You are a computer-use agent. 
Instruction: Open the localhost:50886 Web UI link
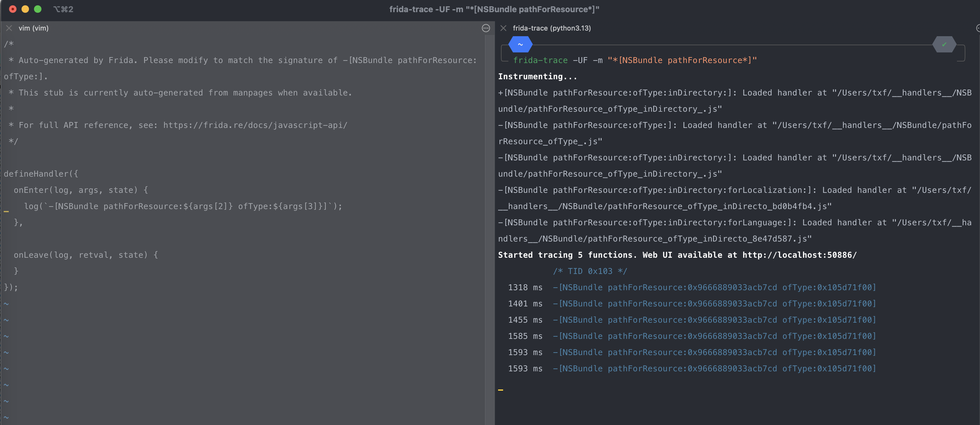[799, 255]
